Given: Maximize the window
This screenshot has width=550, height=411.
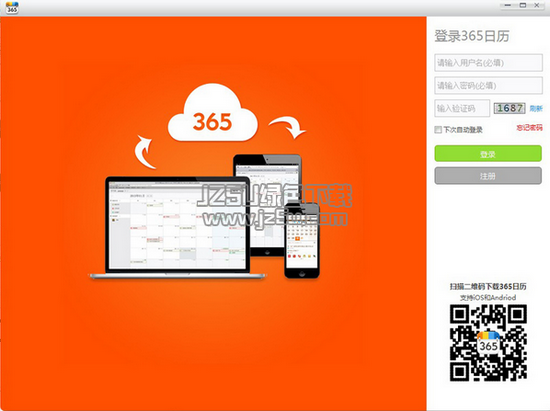Looking at the screenshot, I should pyautogui.click(x=523, y=5).
